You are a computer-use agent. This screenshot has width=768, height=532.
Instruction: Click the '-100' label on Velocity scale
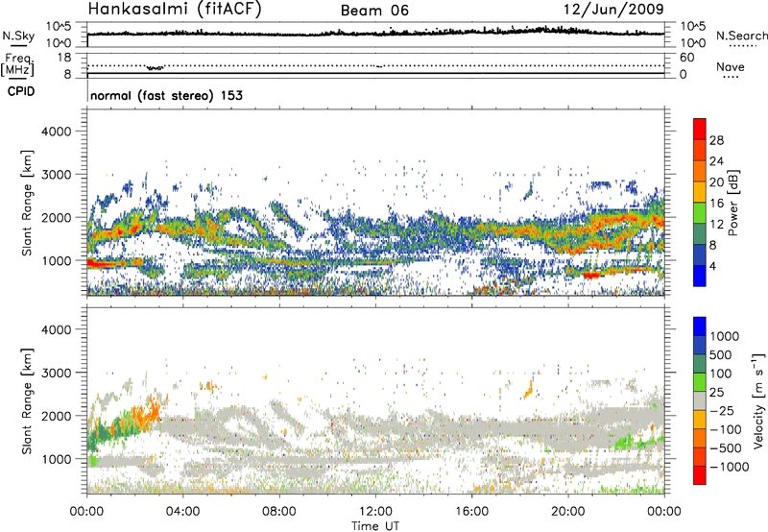(726, 429)
